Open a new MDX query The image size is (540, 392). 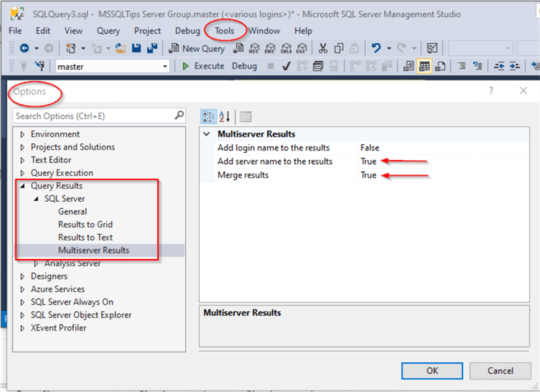(x=254, y=48)
